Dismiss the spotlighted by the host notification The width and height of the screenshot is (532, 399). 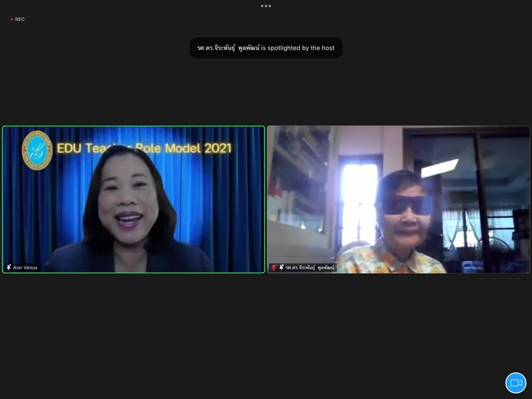click(x=266, y=48)
